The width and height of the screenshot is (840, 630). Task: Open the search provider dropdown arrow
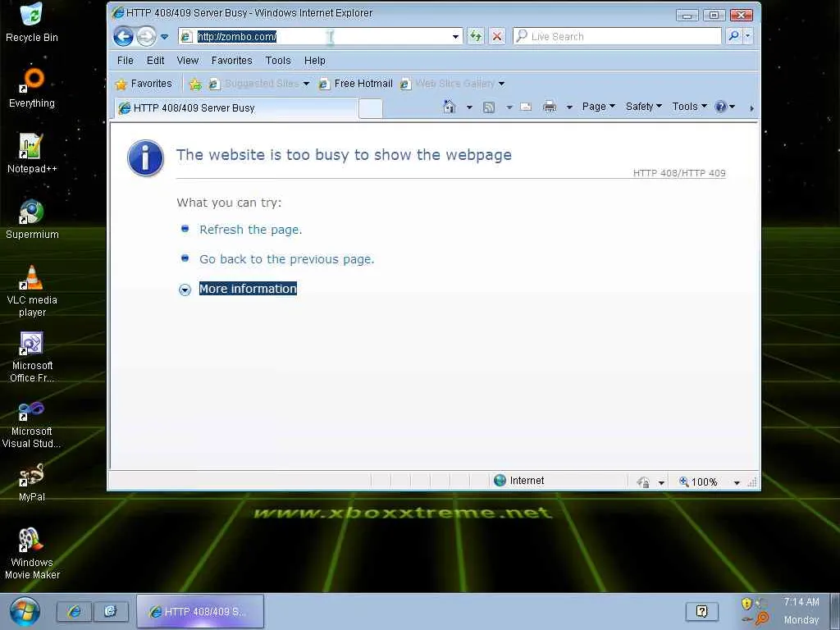(x=748, y=36)
